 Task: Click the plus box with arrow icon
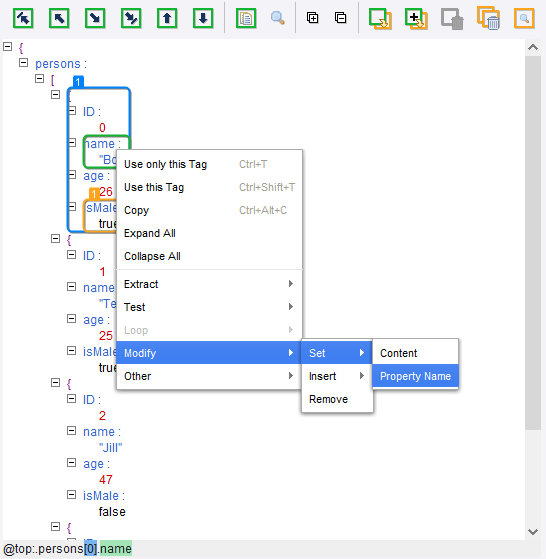pos(416,19)
